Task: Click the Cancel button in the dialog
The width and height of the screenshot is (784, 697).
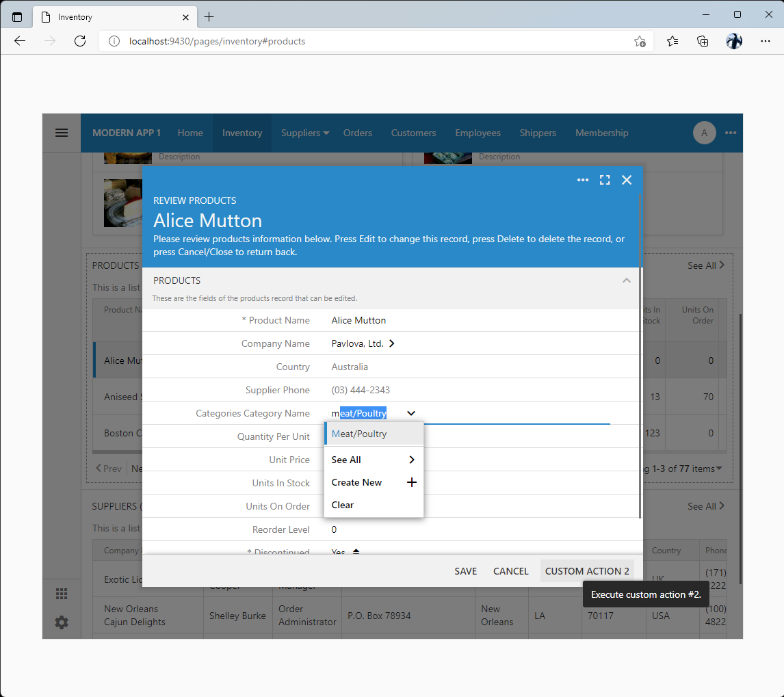Action: (x=510, y=571)
